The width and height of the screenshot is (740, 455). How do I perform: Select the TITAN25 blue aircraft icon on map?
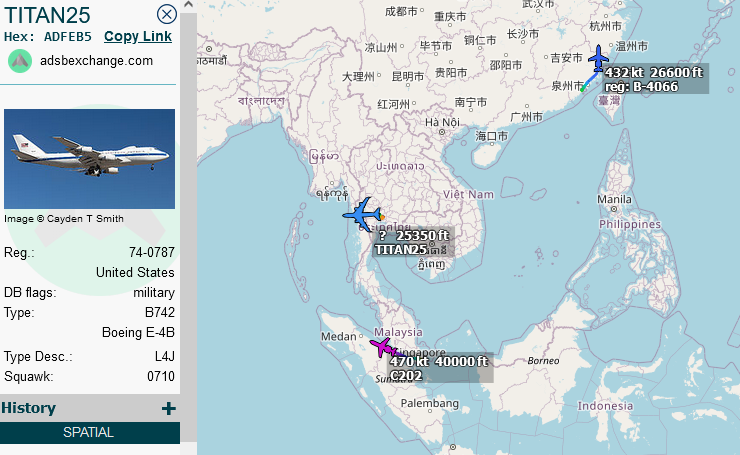point(362,215)
